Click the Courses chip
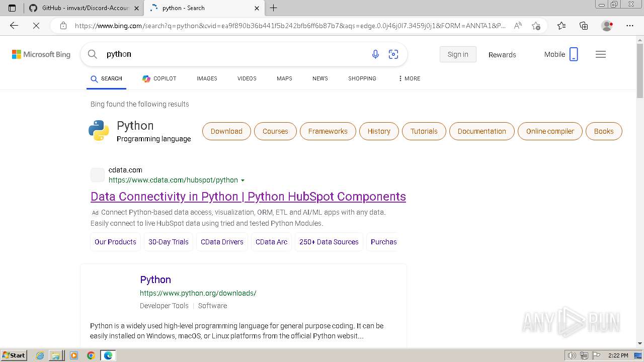 [x=275, y=131]
